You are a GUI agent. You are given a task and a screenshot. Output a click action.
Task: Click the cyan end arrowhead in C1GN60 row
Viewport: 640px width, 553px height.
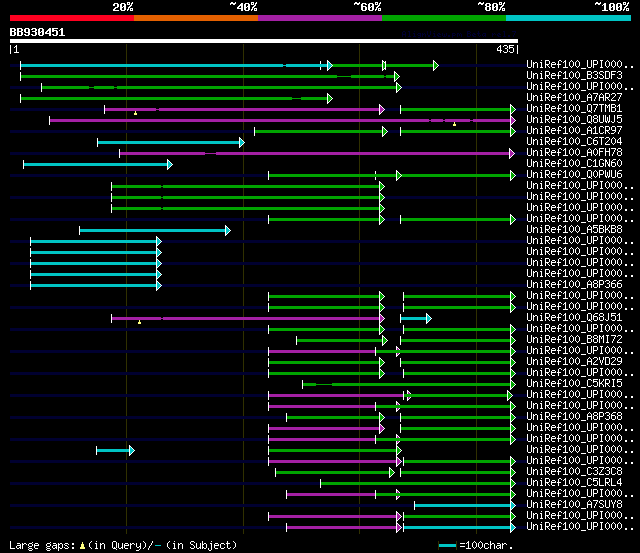click(x=170, y=164)
